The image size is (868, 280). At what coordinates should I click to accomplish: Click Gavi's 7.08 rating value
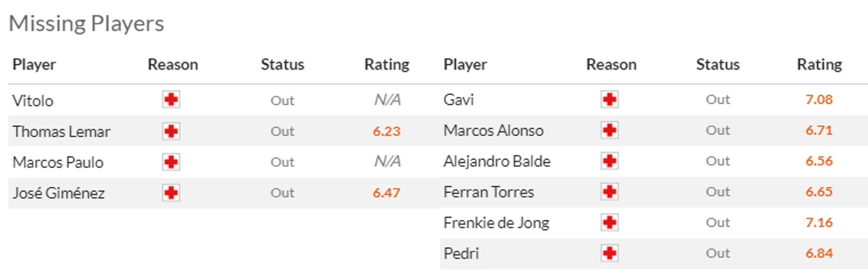[819, 99]
